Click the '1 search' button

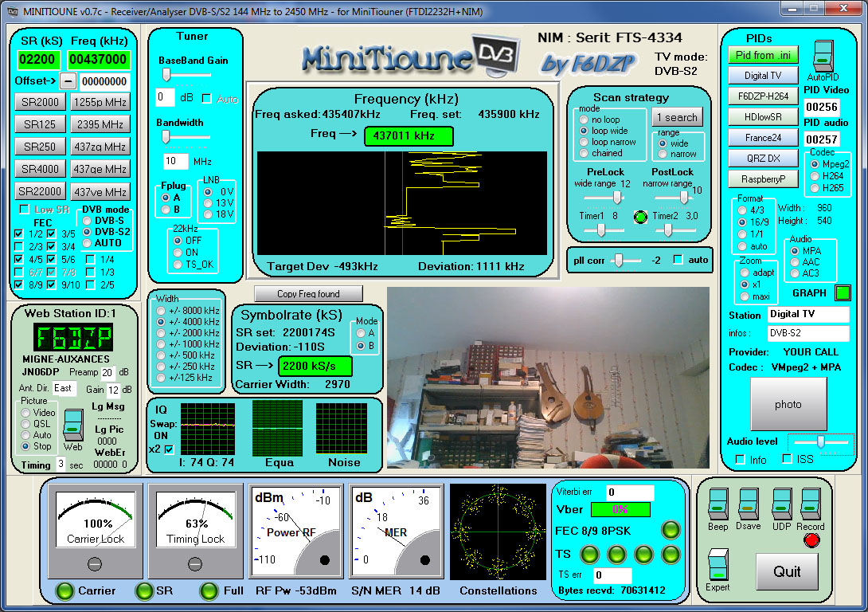pos(678,117)
